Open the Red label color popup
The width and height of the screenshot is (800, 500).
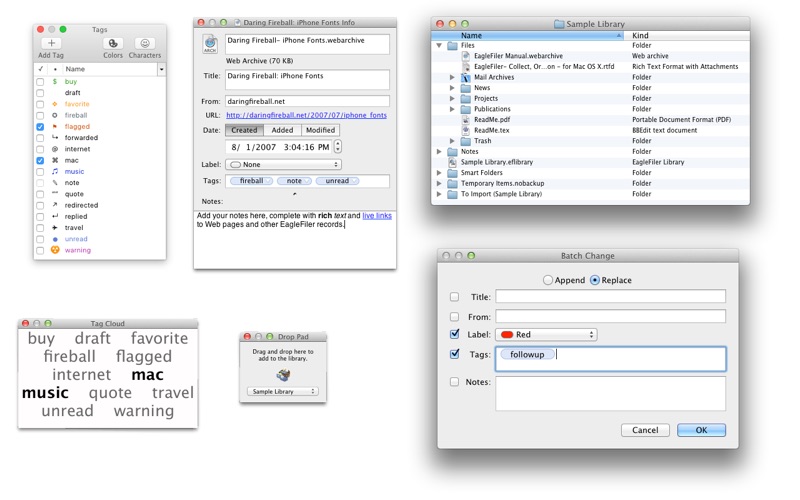tap(546, 335)
